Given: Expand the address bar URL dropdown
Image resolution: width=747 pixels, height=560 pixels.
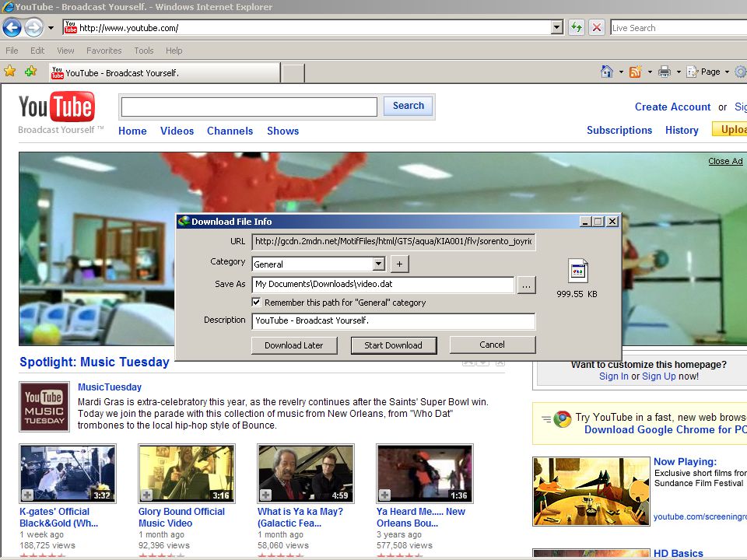Looking at the screenshot, I should pos(557,28).
